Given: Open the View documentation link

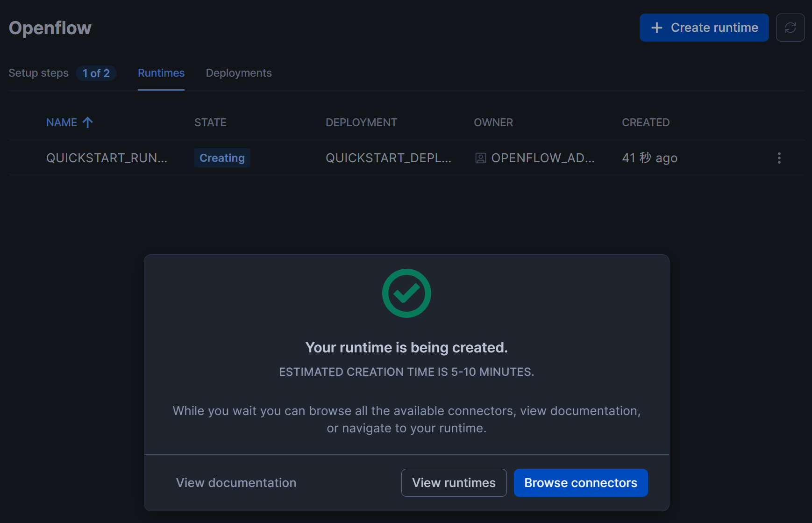Looking at the screenshot, I should (x=236, y=483).
